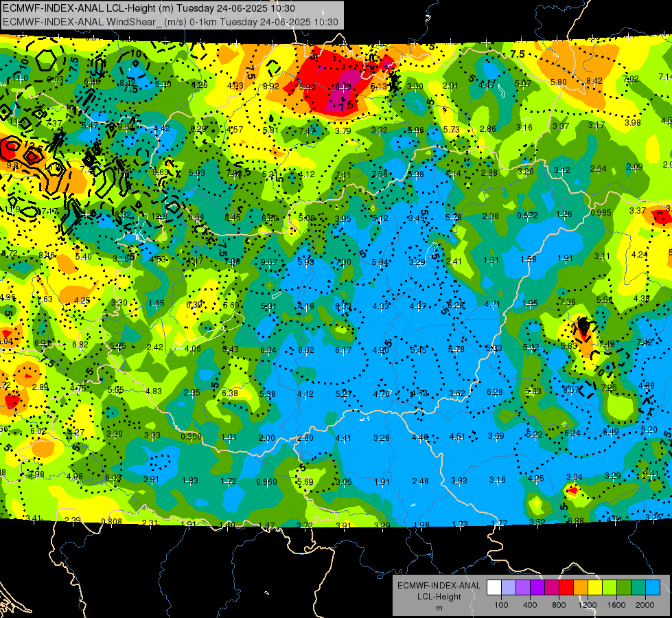Click the wind shear value 4.71
Screen dimensions: 672x618
492,304
